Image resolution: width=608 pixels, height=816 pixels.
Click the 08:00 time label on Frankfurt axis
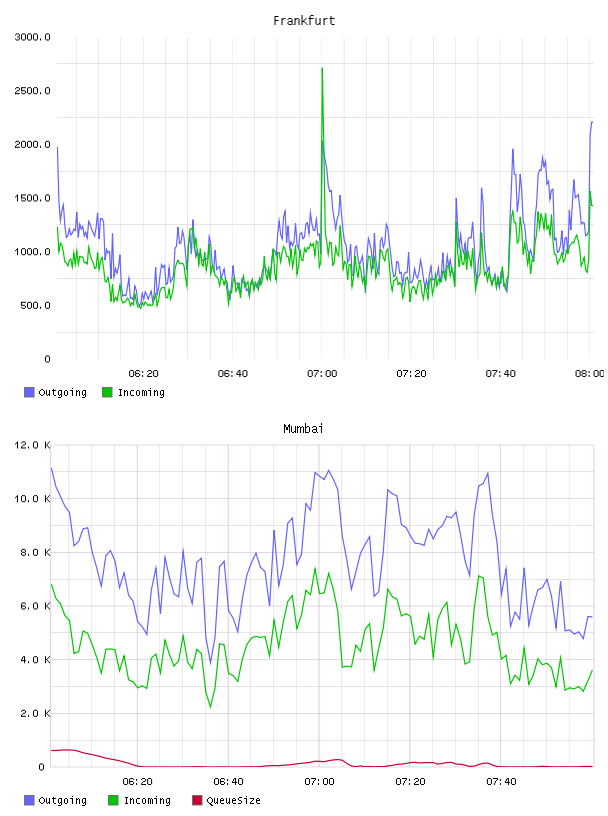tap(590, 373)
